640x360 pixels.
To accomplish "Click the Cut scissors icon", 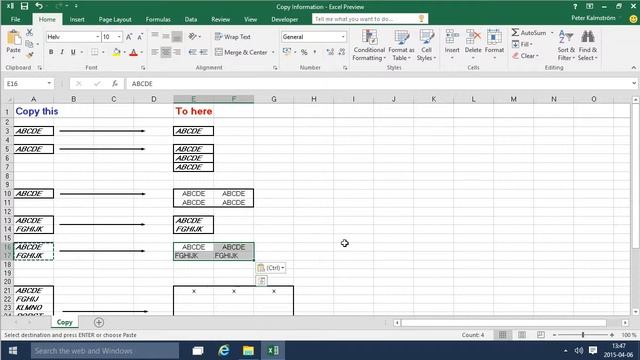I will (x=29, y=32).
